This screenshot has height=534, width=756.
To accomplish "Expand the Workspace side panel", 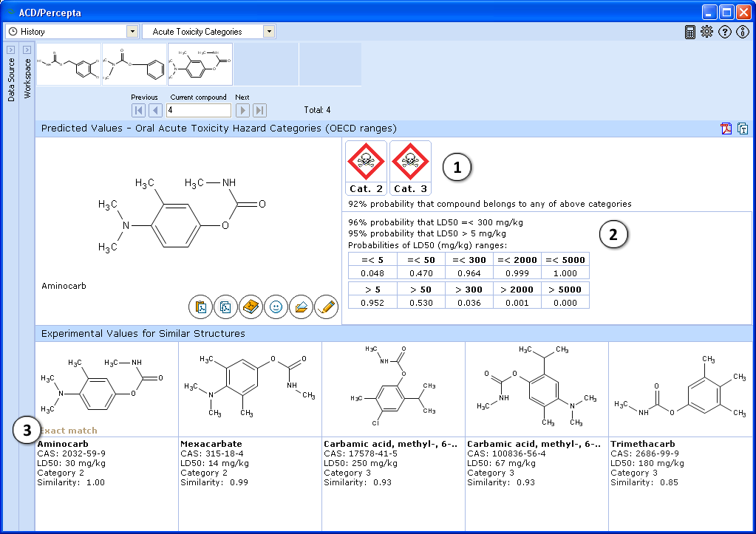I will (x=27, y=49).
